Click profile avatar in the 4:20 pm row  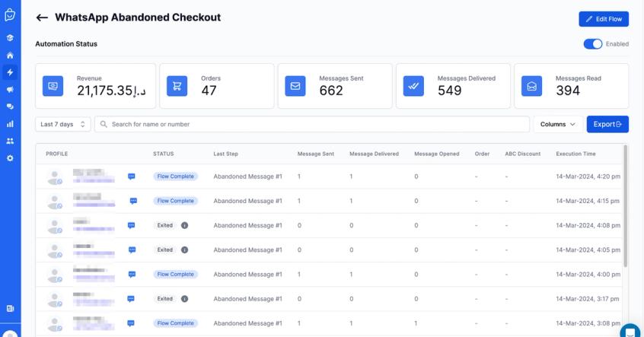click(x=55, y=177)
